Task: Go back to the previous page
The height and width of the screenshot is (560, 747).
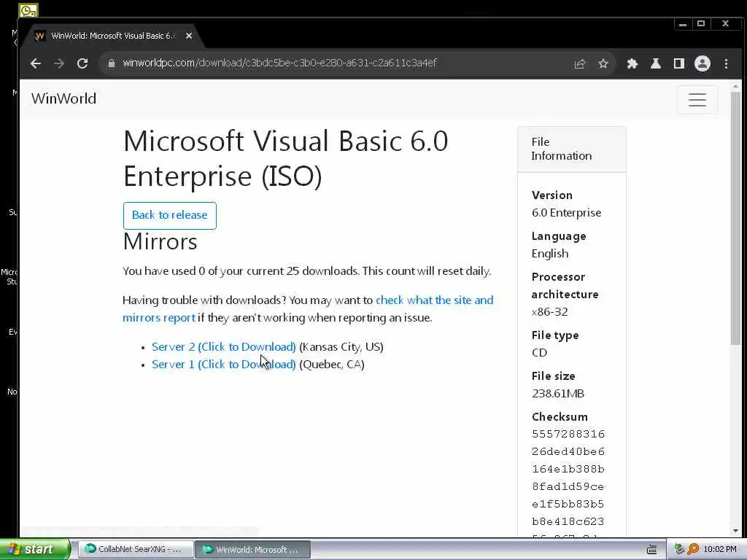Action: coord(36,63)
